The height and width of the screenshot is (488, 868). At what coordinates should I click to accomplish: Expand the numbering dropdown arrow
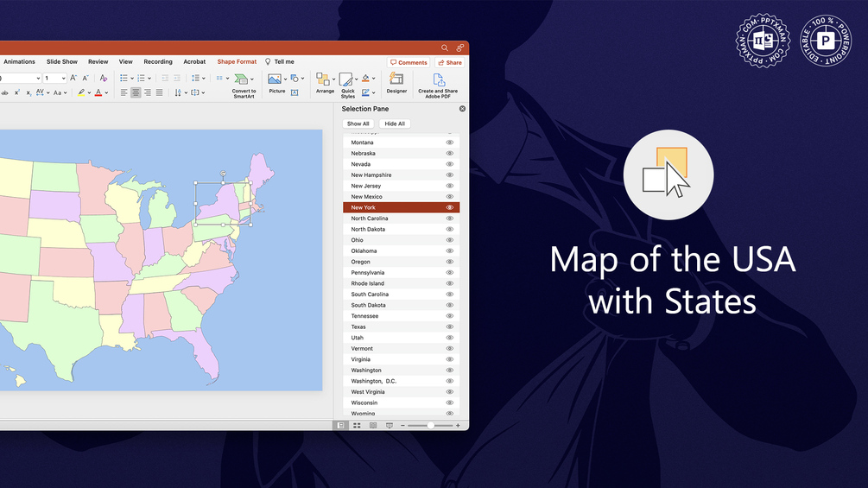click(149, 79)
